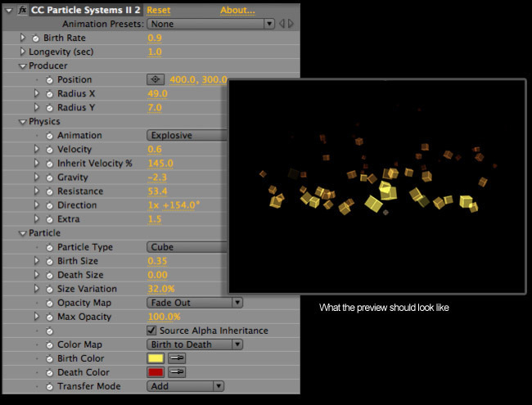Pick Birth Color with eyedropper
The width and height of the screenshot is (532, 405).
[x=177, y=358]
